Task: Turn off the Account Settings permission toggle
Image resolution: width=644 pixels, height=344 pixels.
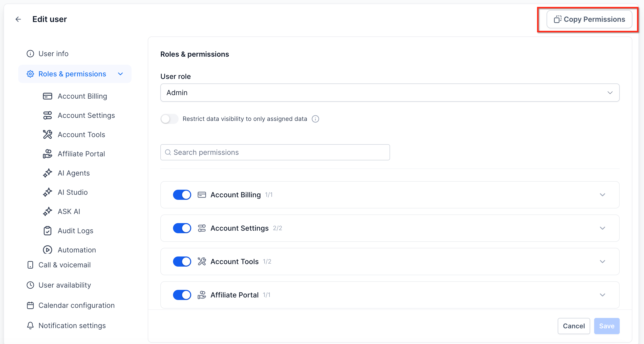Action: (x=182, y=228)
